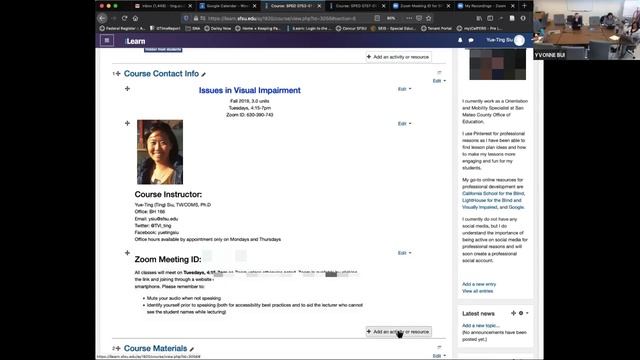
Task: Click View all entries link
Action: pos(477,291)
